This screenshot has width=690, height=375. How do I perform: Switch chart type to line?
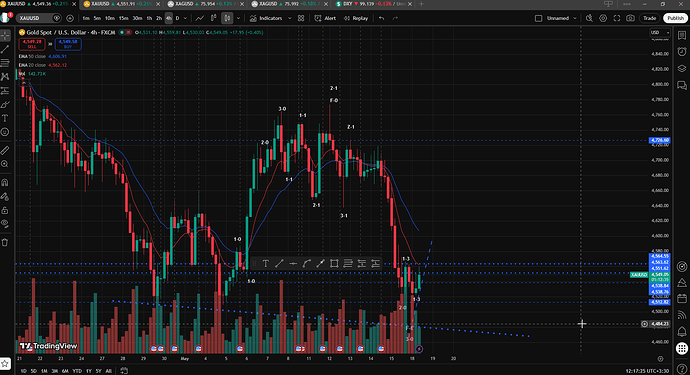click(200, 18)
